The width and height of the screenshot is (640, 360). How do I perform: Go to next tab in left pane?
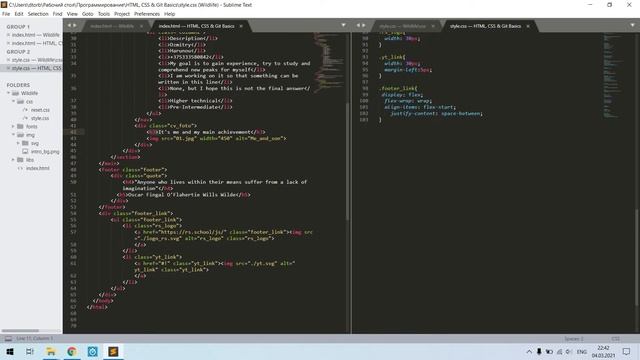(x=75, y=25)
